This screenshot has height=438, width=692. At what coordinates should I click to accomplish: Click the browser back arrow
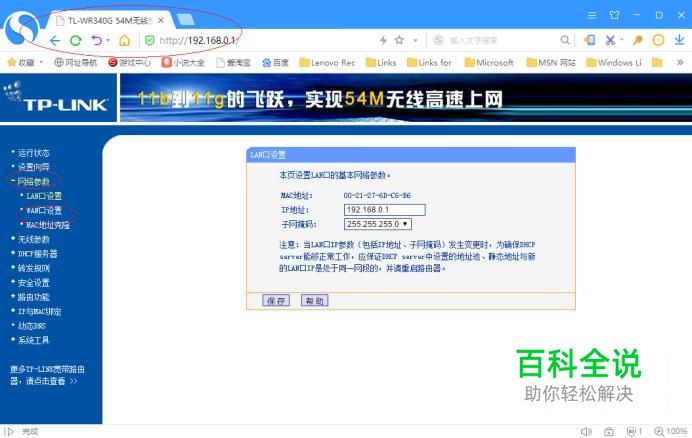click(x=55, y=41)
